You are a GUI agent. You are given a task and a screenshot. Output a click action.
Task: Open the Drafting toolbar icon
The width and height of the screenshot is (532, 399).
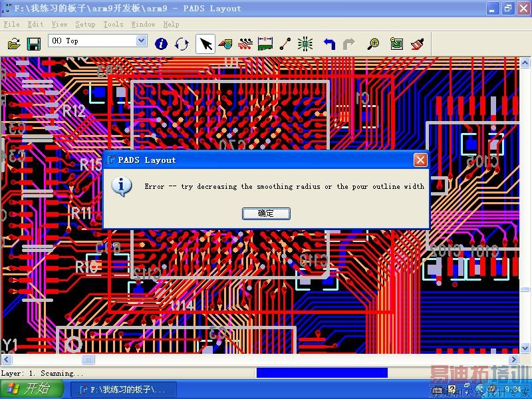(225, 44)
